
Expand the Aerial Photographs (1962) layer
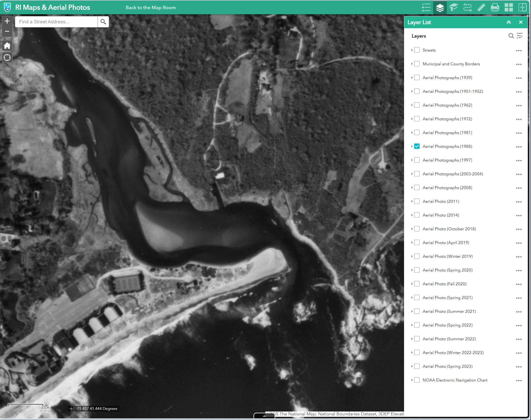pyautogui.click(x=412, y=105)
